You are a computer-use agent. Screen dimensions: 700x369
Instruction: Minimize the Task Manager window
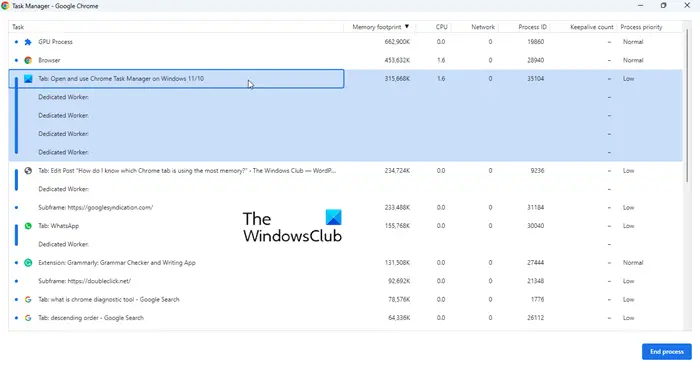pos(641,6)
